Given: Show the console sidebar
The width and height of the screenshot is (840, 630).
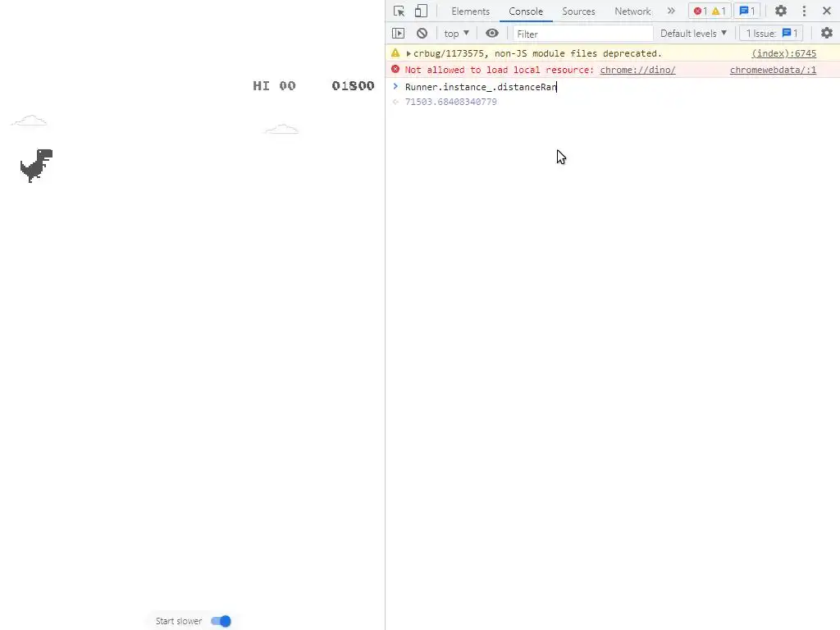Looking at the screenshot, I should point(398,33).
